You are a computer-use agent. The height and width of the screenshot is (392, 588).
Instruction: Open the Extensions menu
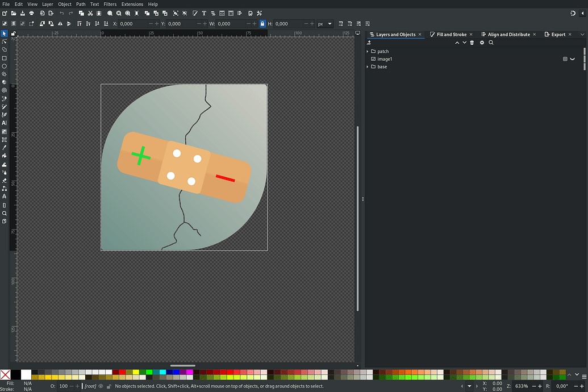[x=132, y=4]
